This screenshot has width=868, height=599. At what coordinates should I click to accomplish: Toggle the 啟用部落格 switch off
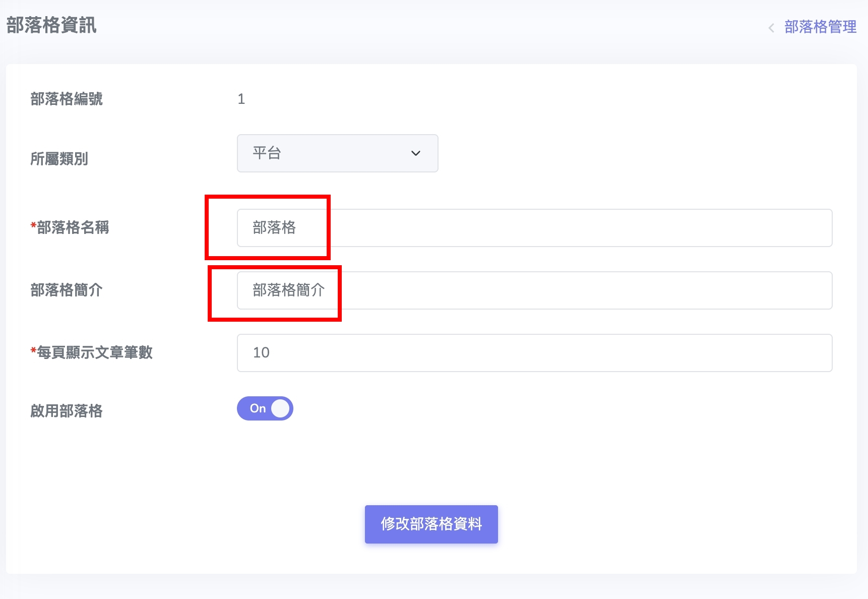[x=265, y=408]
